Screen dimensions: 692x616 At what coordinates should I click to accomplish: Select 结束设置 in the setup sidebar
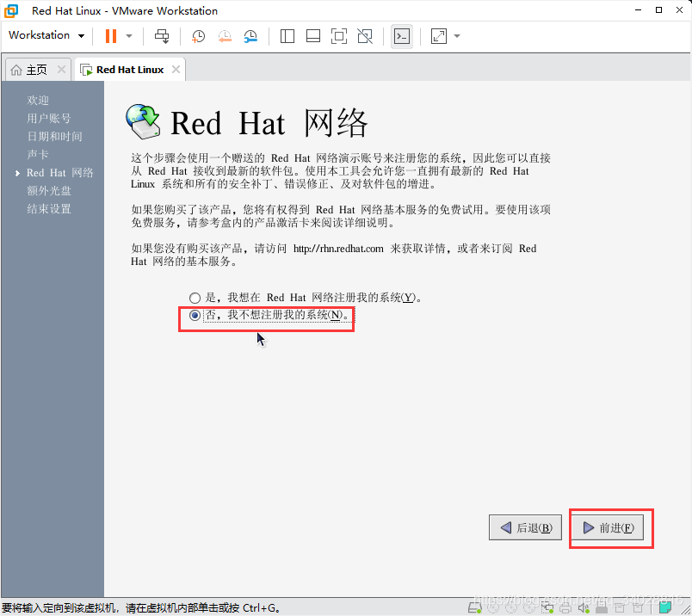49,208
